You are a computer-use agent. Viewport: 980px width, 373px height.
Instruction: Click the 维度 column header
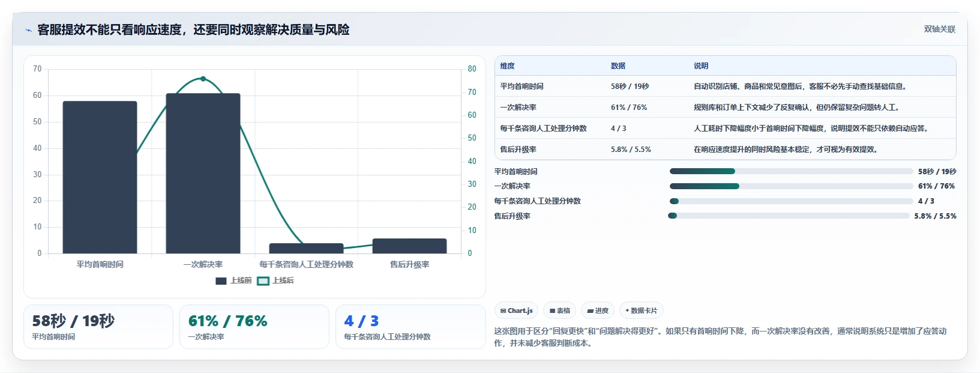(x=508, y=66)
